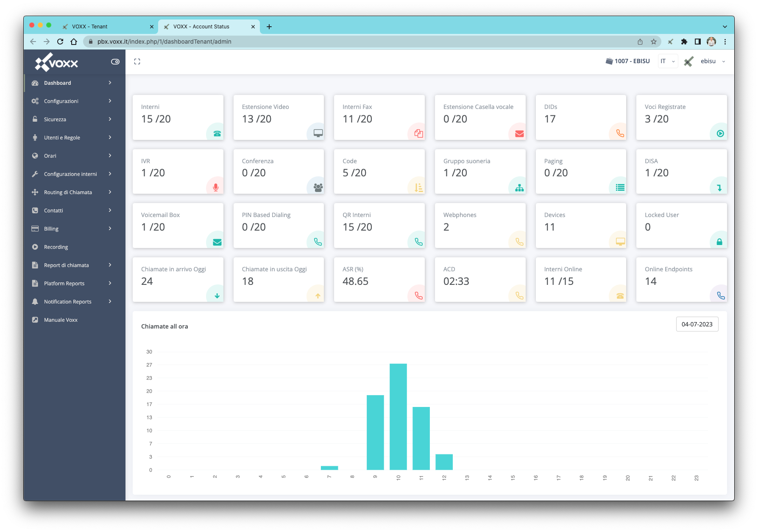Click the ASR value 48.65
Screen dimensions: 758x532
[355, 281]
